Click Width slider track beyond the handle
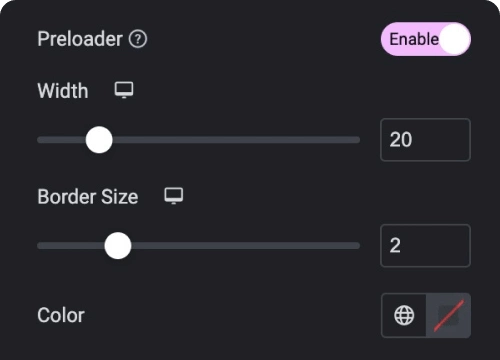 pos(236,140)
